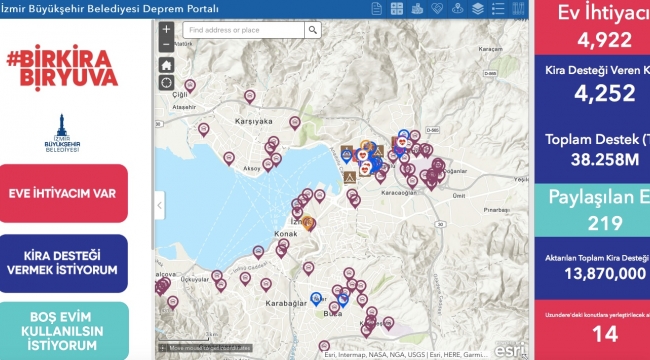Zoom out the map with minus button
Screen dimensions: 650x360
click(166, 44)
